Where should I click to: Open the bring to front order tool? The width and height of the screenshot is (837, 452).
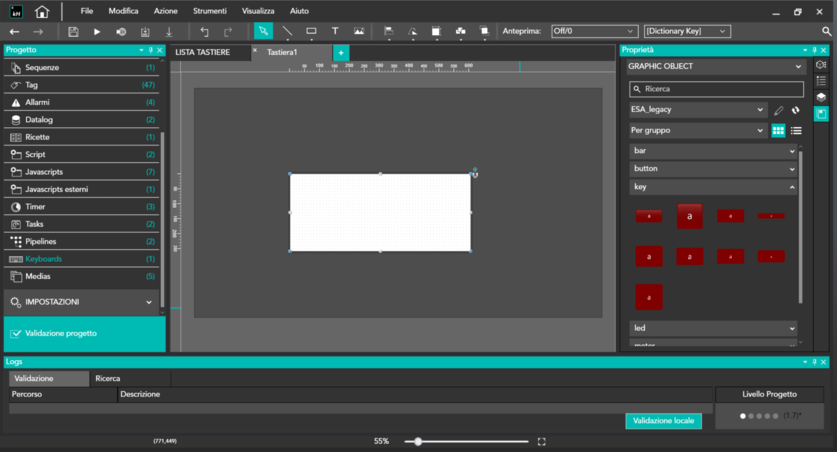tap(484, 32)
